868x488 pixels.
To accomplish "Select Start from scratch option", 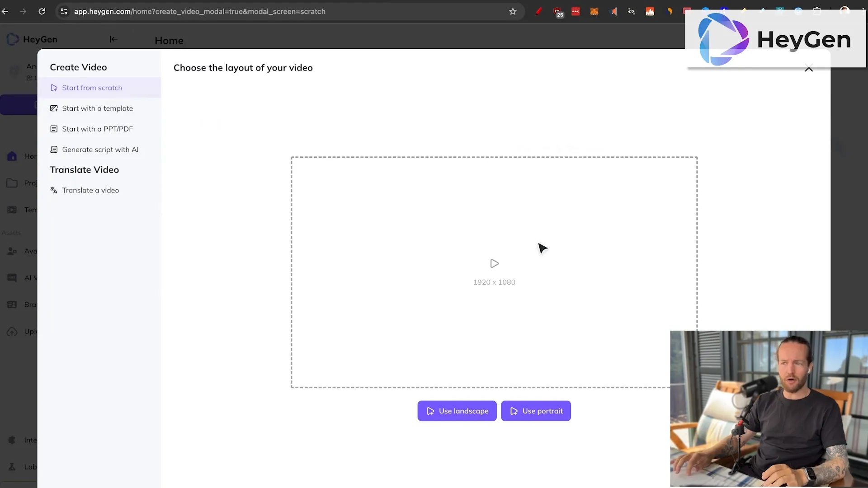I will (99, 88).
